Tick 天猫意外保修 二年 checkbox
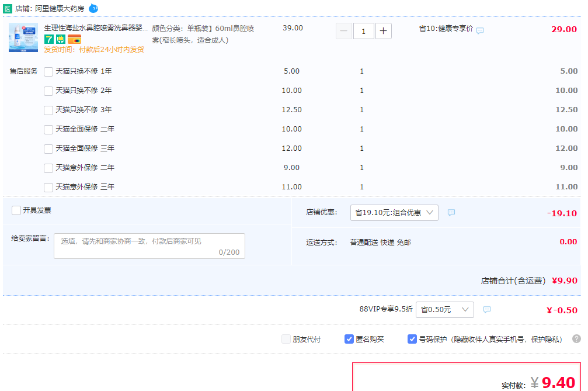The height and width of the screenshot is (391, 588). point(48,168)
